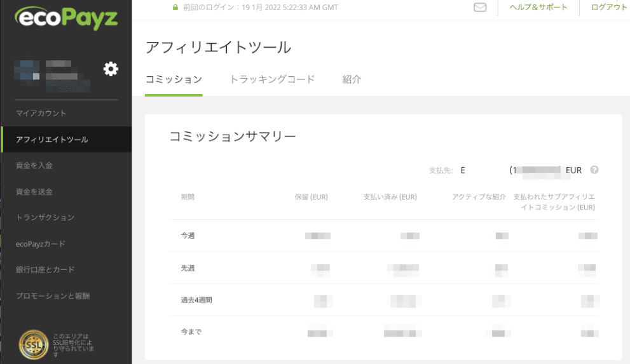Image resolution: width=630 pixels, height=364 pixels.
Task: Click the 期間 column header
Action: coord(188,197)
